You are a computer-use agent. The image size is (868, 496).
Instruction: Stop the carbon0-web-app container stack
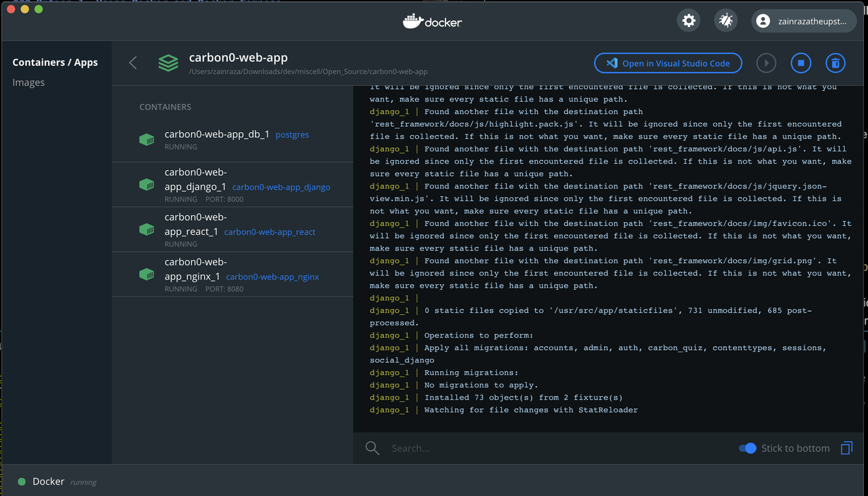point(800,62)
